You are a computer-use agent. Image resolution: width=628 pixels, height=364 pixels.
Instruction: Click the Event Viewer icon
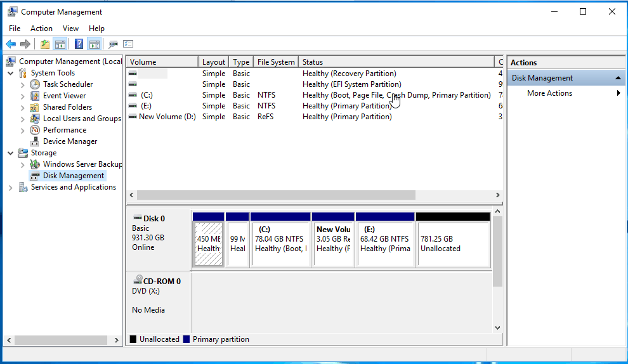pyautogui.click(x=36, y=96)
